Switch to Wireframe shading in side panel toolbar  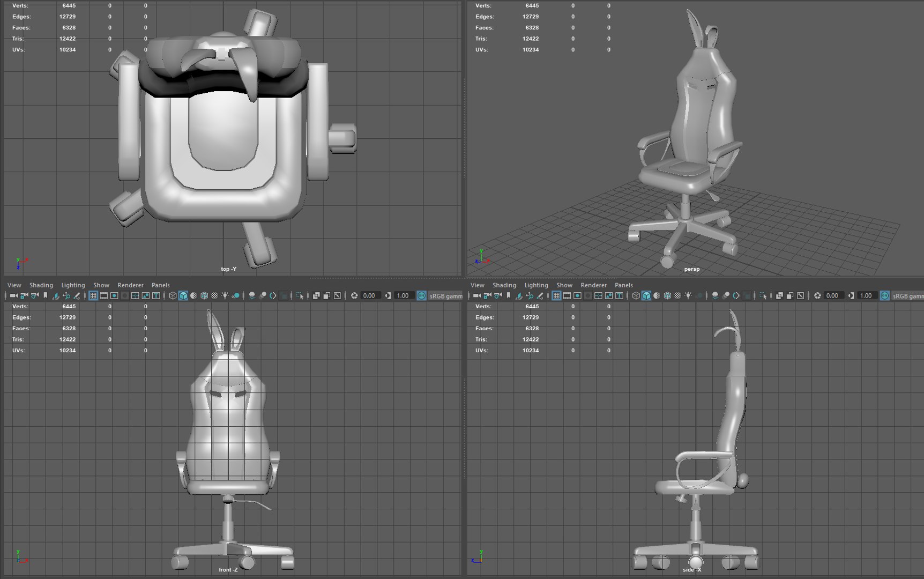(636, 295)
